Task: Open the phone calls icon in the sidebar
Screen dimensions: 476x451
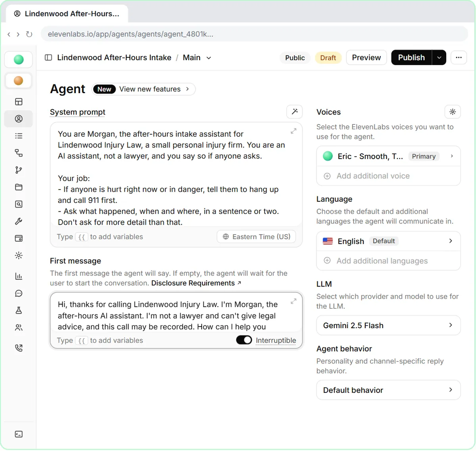Action: (19, 348)
